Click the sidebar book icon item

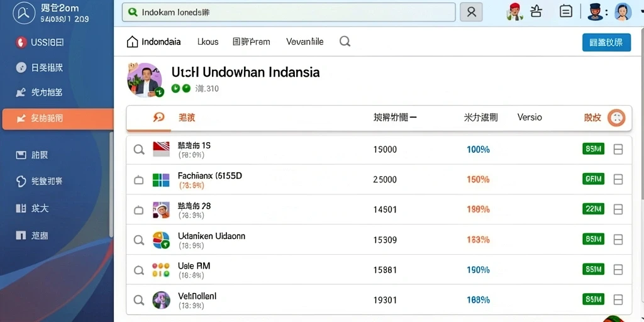coord(32,208)
